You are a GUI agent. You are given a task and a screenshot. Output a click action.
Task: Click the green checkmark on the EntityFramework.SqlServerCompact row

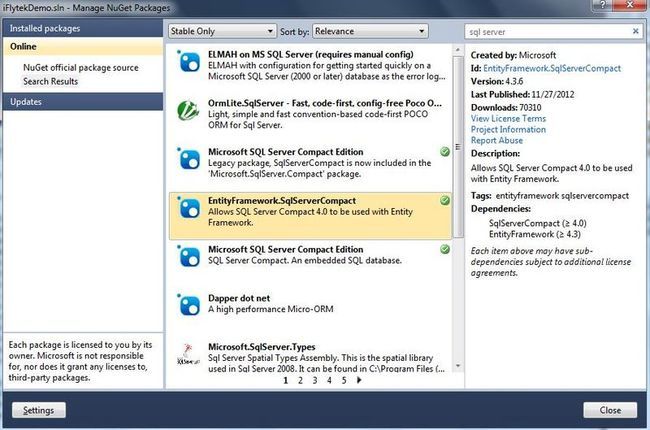tap(445, 201)
